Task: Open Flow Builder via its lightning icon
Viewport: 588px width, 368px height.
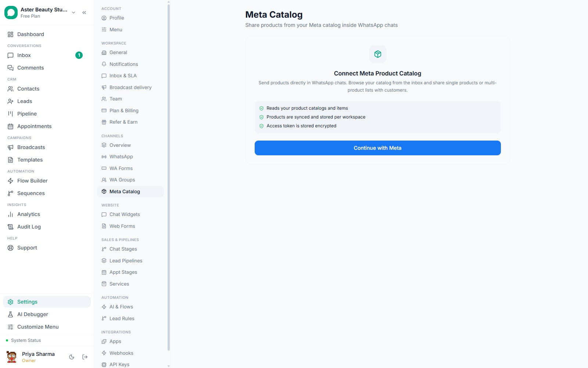Action: [x=10, y=181]
